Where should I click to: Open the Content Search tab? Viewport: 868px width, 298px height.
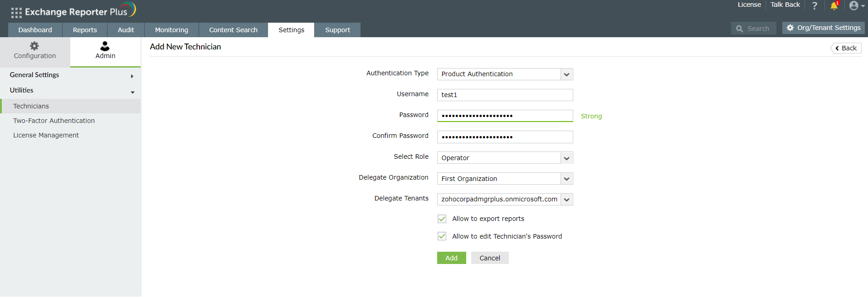pyautogui.click(x=233, y=30)
